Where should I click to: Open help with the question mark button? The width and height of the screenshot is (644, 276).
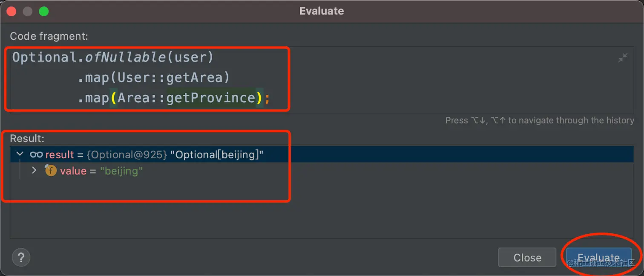[x=21, y=258]
